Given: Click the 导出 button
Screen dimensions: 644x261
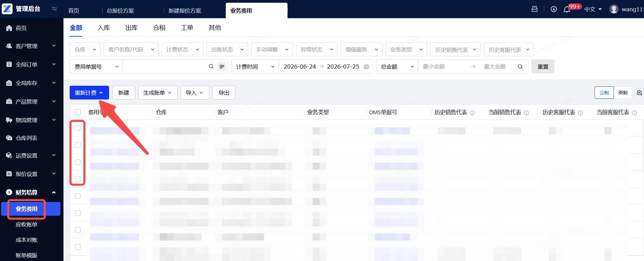Looking at the screenshot, I should (x=224, y=93).
